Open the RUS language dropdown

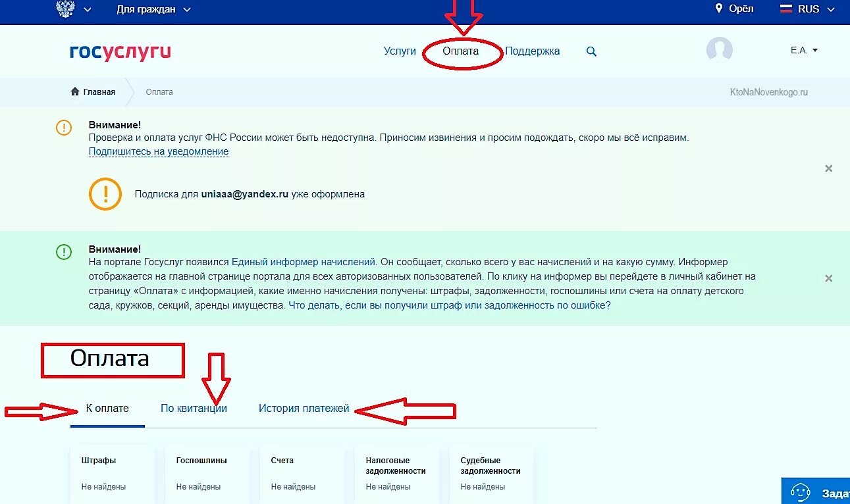[x=815, y=9]
